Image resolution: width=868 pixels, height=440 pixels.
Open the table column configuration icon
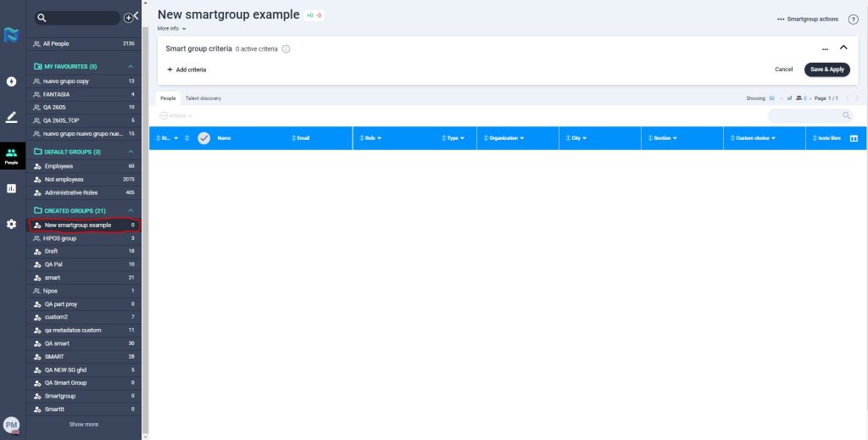coord(854,138)
